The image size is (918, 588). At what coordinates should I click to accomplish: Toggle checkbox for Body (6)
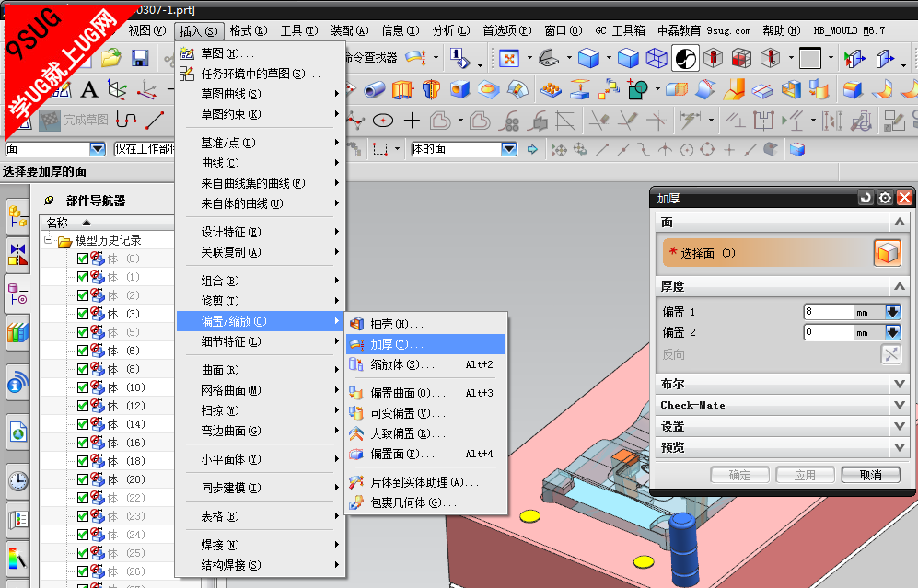83,351
